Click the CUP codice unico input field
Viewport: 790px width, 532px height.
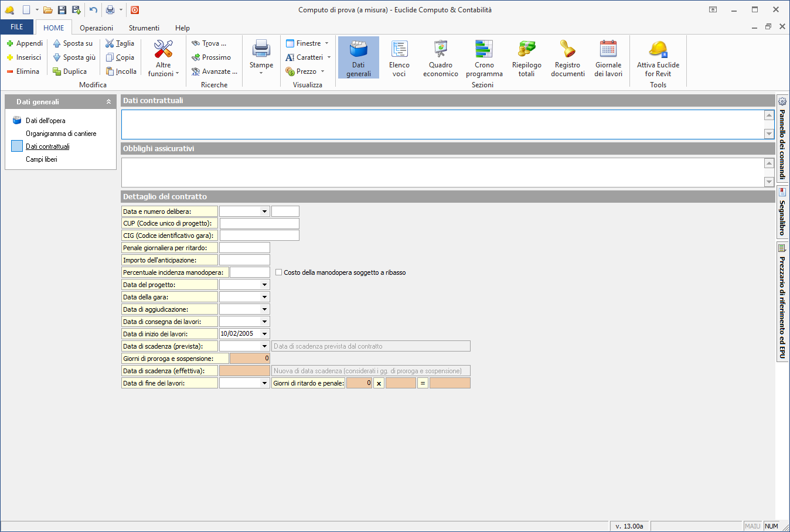(x=259, y=223)
